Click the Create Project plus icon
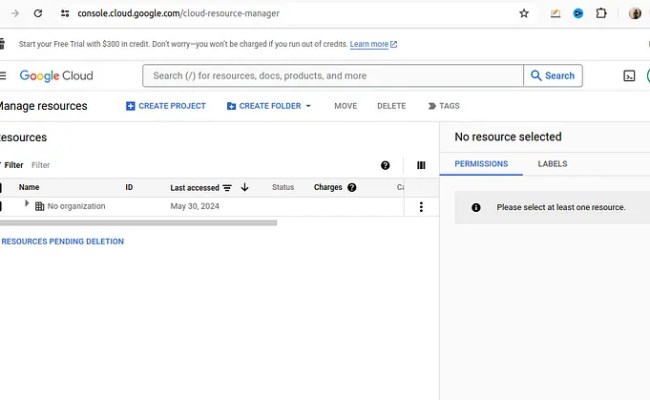 click(130, 106)
